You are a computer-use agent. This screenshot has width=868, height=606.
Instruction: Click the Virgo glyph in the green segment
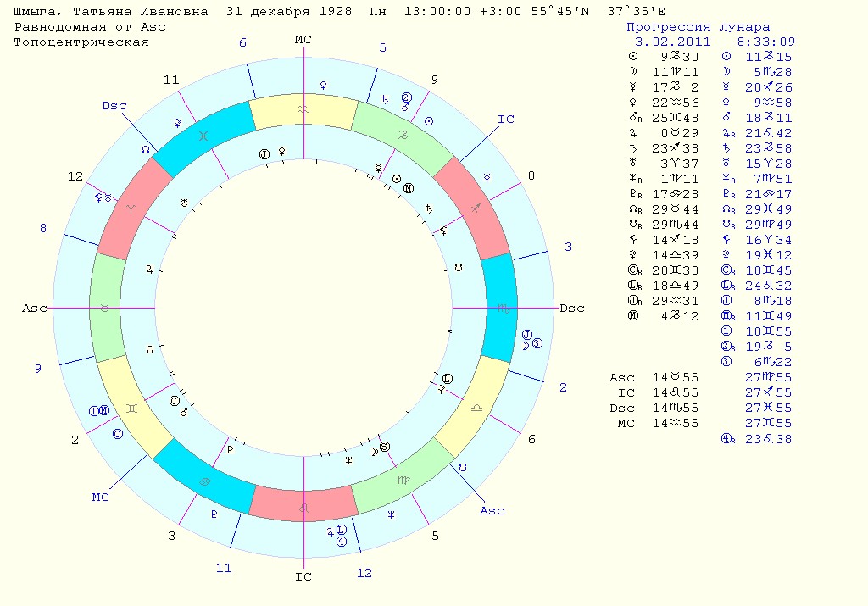(403, 481)
